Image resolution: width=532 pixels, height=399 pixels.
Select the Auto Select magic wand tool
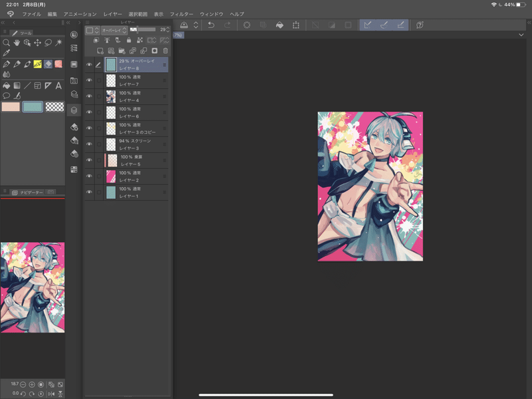pos(59,43)
